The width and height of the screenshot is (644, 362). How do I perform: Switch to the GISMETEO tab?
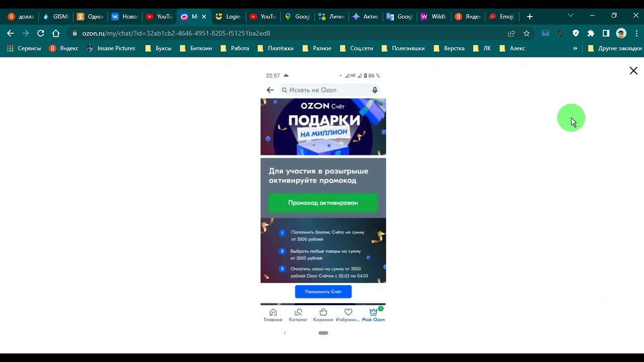[55, 17]
